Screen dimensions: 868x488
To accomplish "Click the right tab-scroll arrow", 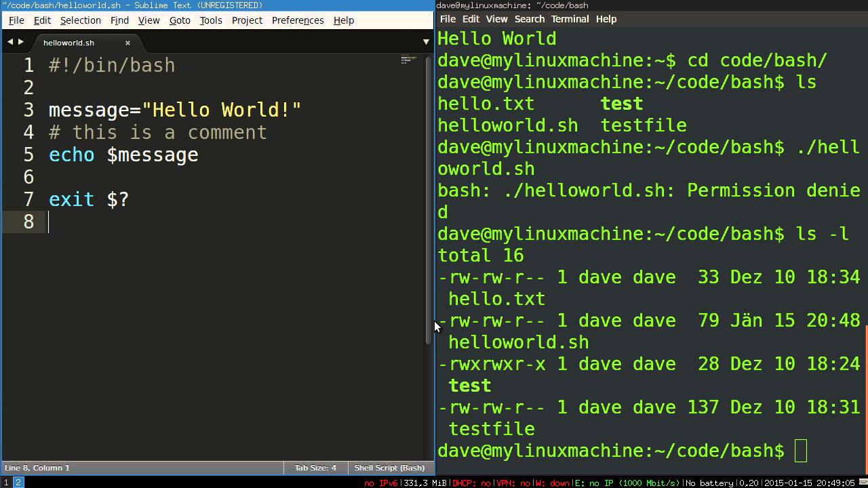I will pyautogui.click(x=21, y=42).
